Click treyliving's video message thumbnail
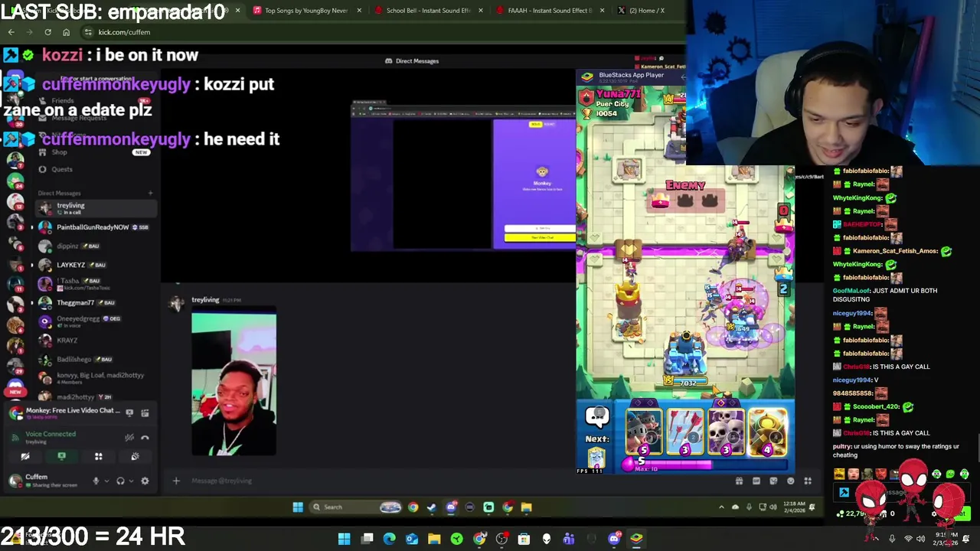Image resolution: width=980 pixels, height=551 pixels. click(x=234, y=383)
